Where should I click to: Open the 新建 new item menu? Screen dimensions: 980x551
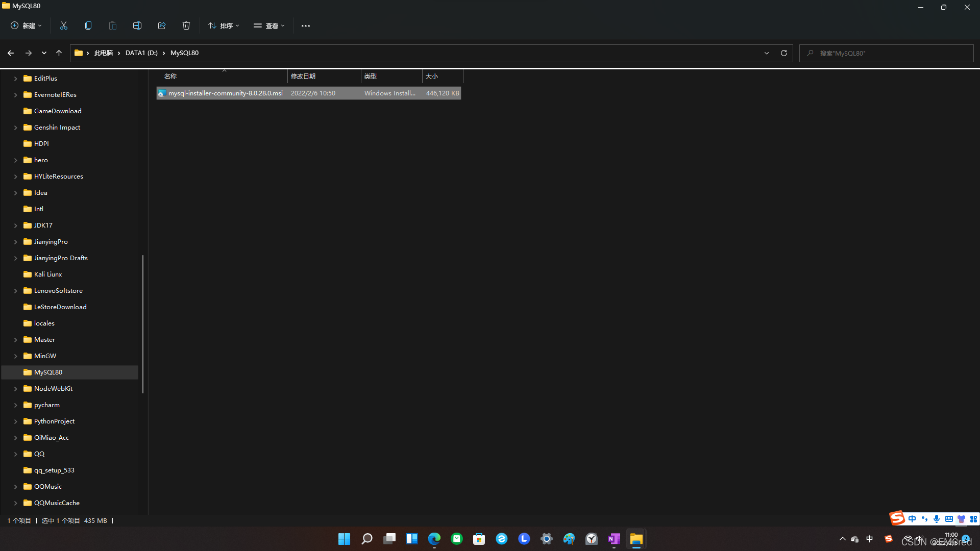(27, 26)
